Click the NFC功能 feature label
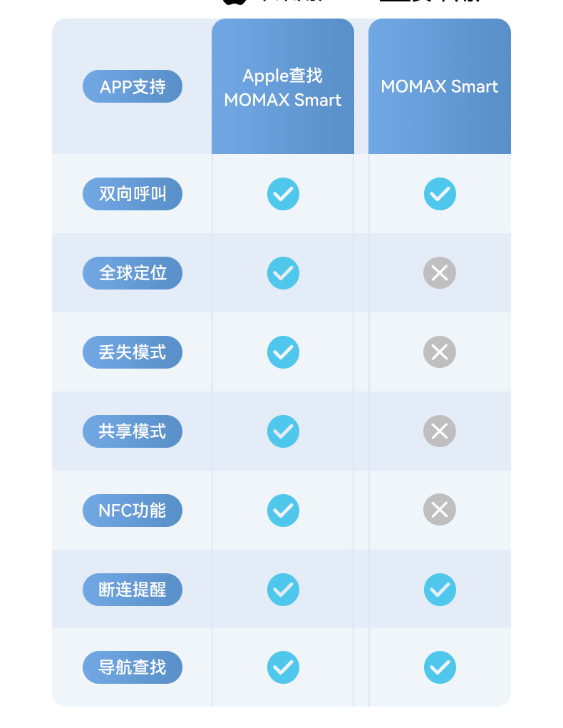Screen dimensions: 563x728 click(133, 511)
